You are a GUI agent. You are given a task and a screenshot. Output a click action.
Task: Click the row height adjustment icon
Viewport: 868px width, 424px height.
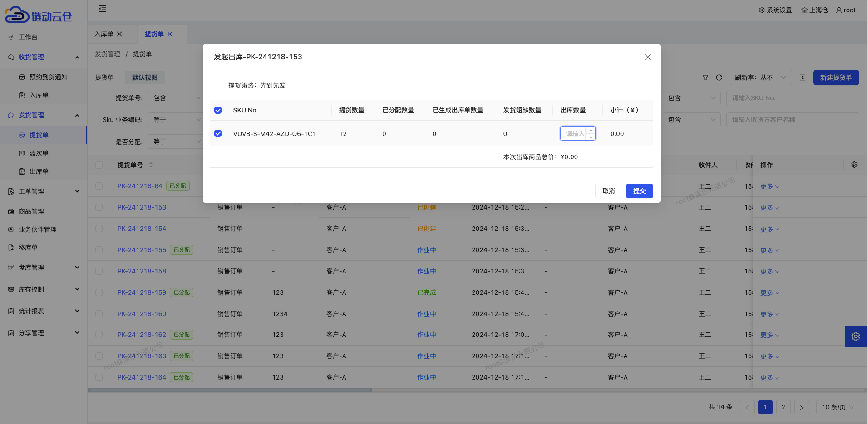802,78
